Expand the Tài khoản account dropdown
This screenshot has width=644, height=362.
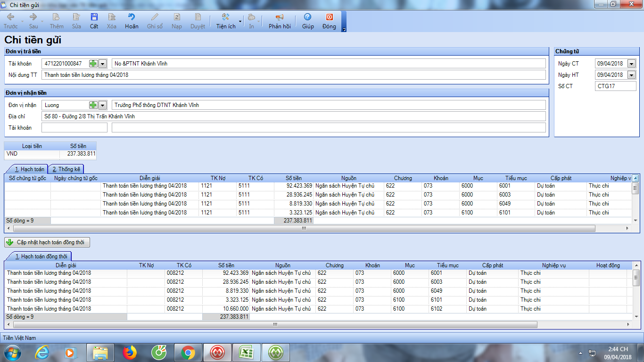click(x=103, y=64)
